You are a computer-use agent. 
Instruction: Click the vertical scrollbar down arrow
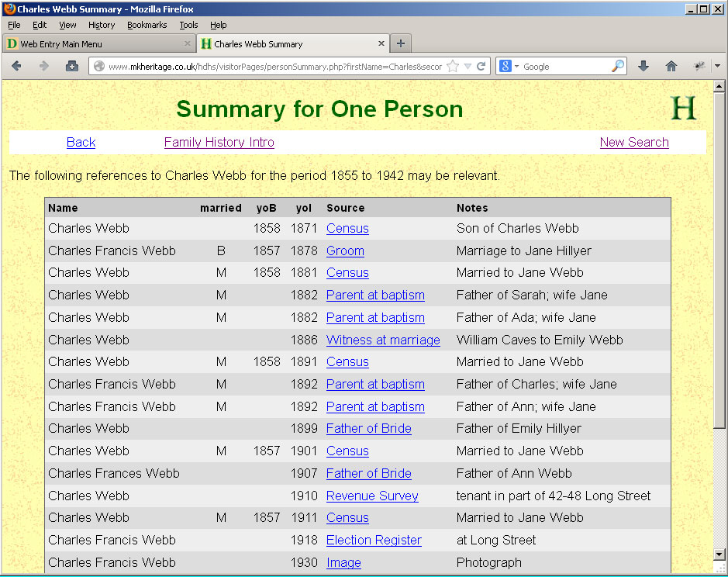719,555
